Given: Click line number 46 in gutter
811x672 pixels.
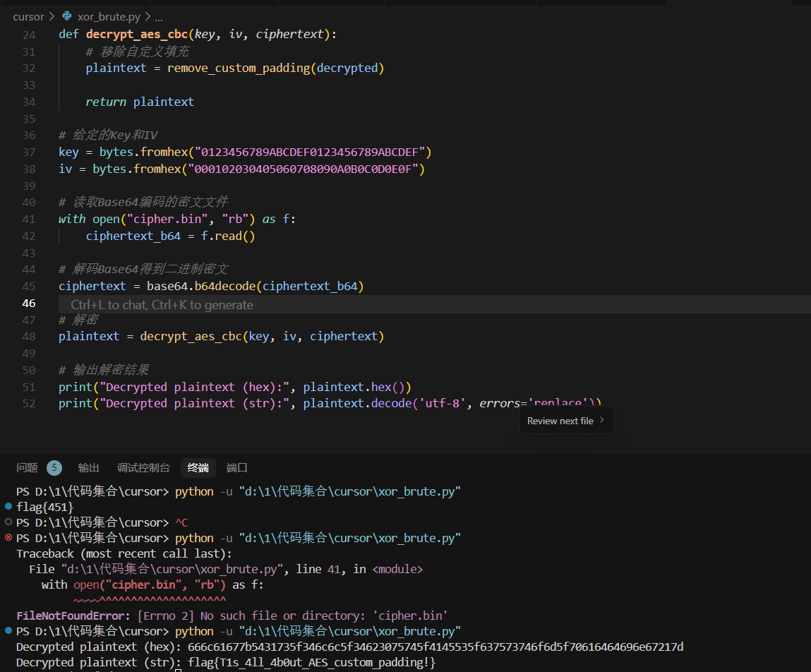Looking at the screenshot, I should 29,303.
